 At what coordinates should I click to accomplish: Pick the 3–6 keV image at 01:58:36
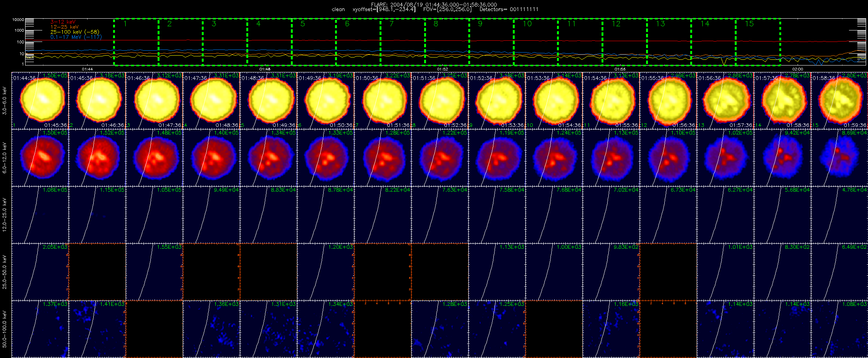[x=839, y=101]
